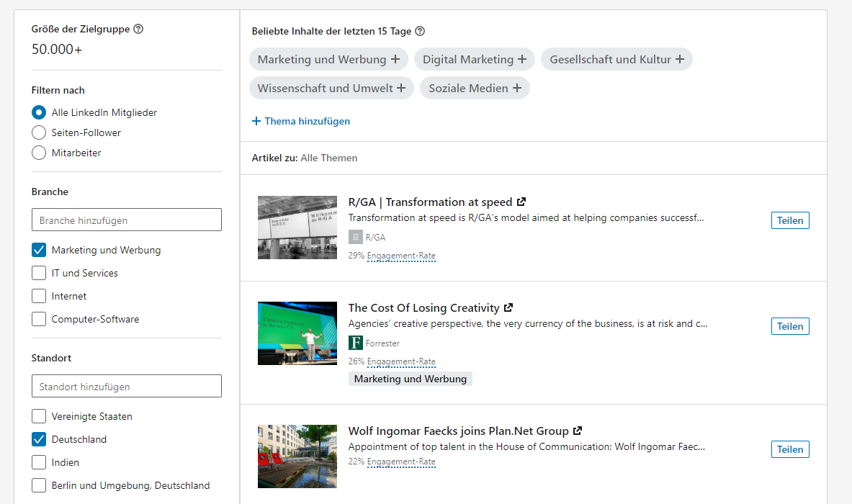
Task: Click the Standort hinzufügen input field
Action: (x=127, y=387)
